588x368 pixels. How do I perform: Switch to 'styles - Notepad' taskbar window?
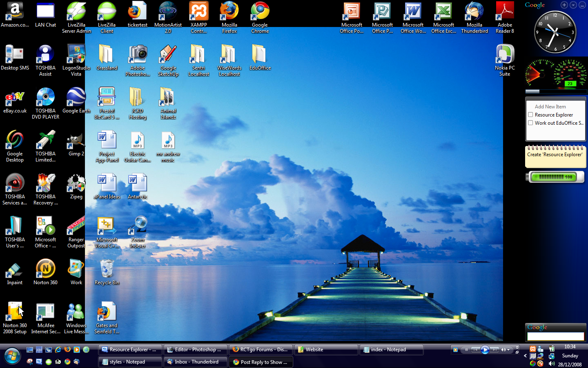pyautogui.click(x=130, y=362)
